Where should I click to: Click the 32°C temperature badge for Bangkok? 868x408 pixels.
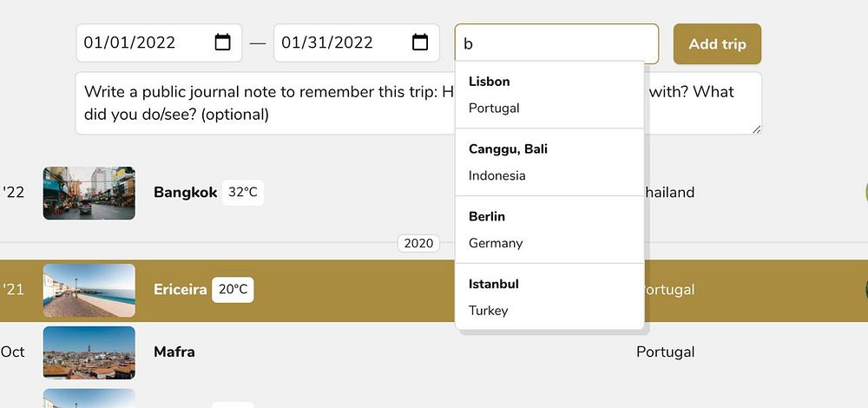pyautogui.click(x=242, y=193)
